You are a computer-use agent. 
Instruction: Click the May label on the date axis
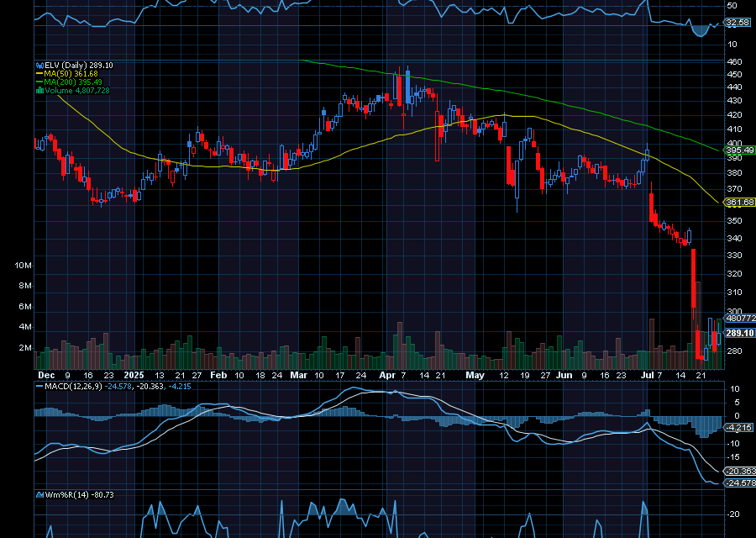pyautogui.click(x=475, y=376)
